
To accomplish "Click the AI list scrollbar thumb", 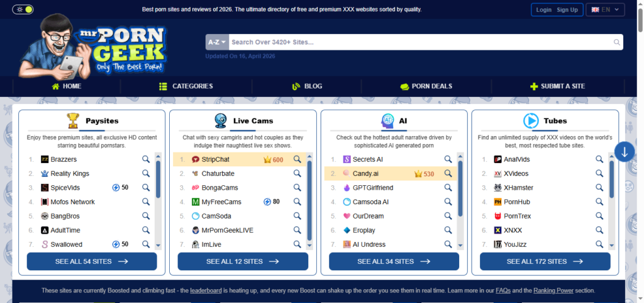I will click(x=460, y=188).
